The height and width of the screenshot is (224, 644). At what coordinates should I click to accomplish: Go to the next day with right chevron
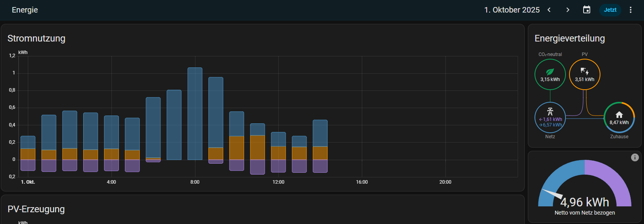[567, 10]
